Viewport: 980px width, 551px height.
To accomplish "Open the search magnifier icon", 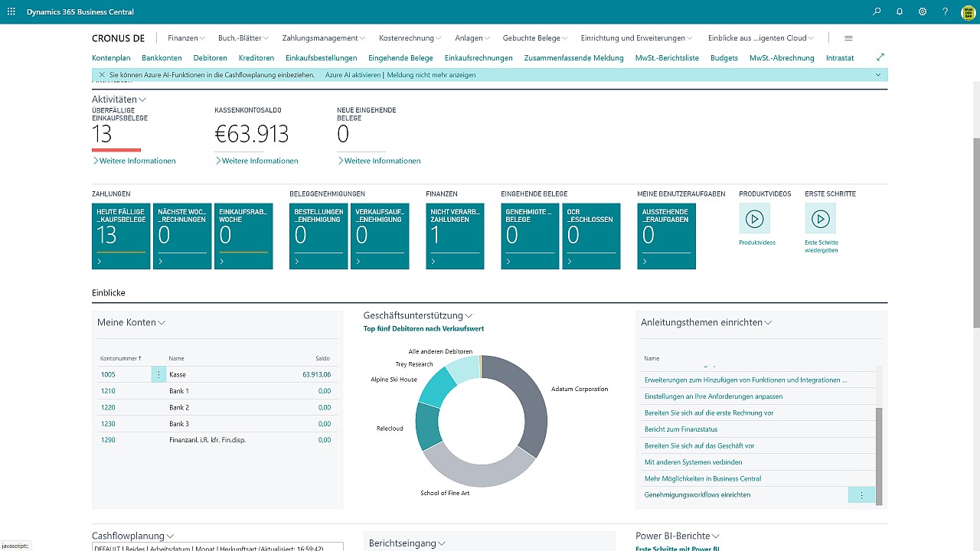I will click(x=877, y=11).
